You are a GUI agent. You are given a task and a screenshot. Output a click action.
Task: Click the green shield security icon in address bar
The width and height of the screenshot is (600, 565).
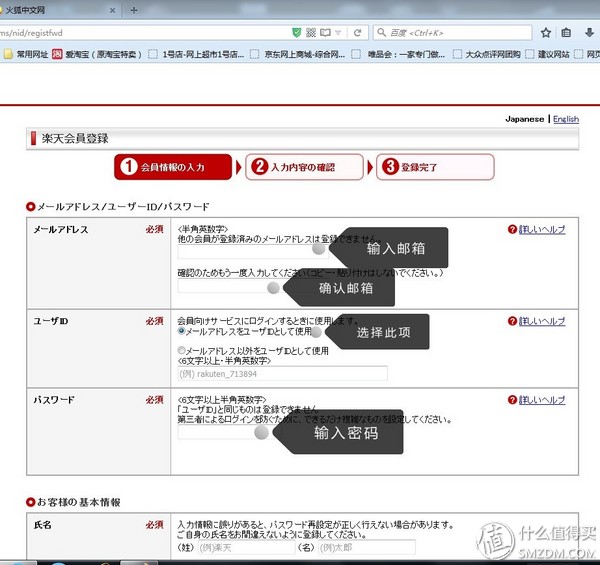[x=297, y=33]
